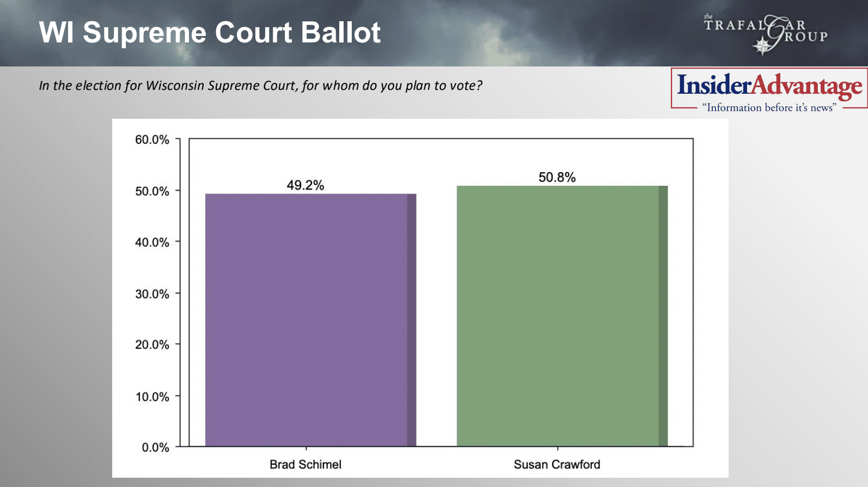Image resolution: width=868 pixels, height=487 pixels.
Task: Click the "Brad Schimel" axis label
Action: pyautogui.click(x=305, y=465)
